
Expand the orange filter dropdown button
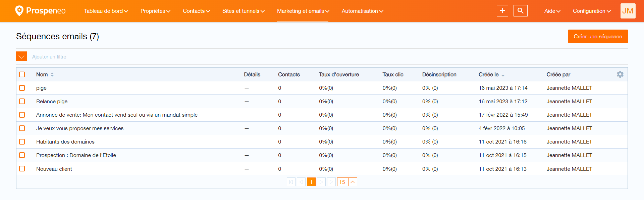[x=21, y=56]
